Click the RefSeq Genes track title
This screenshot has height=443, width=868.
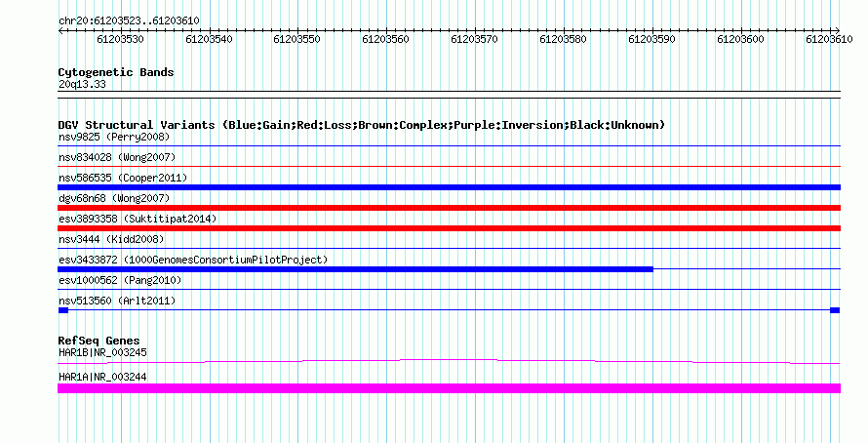99,341
